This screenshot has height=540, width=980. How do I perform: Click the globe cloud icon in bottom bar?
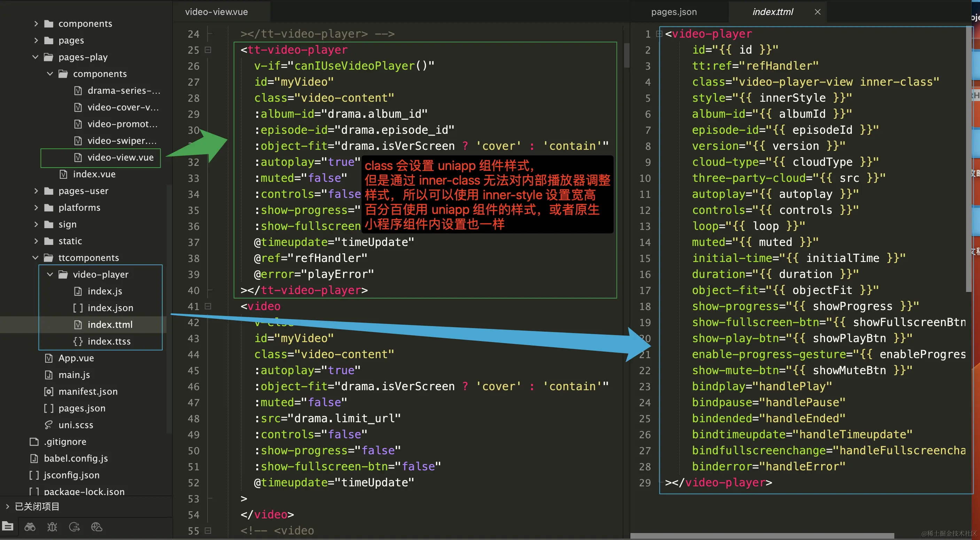click(x=96, y=527)
